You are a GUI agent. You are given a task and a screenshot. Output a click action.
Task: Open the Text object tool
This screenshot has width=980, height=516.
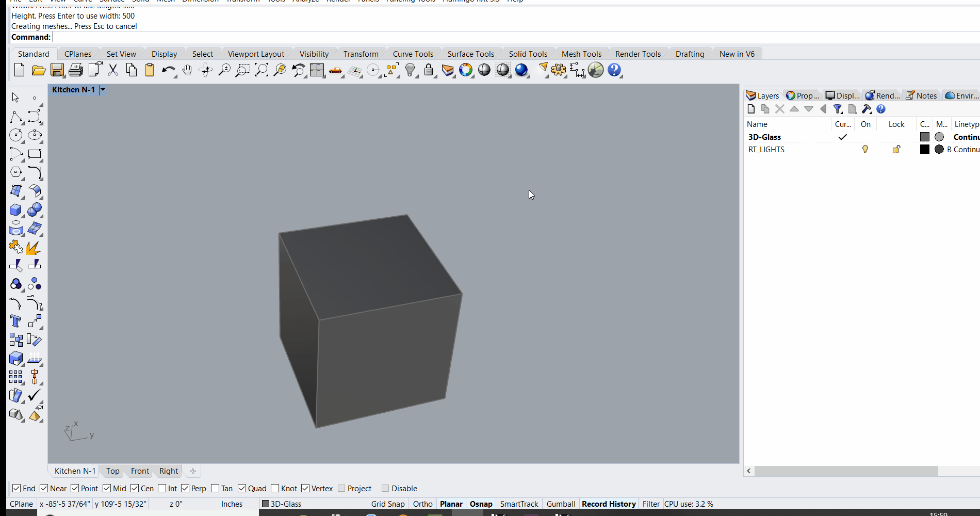coord(15,321)
